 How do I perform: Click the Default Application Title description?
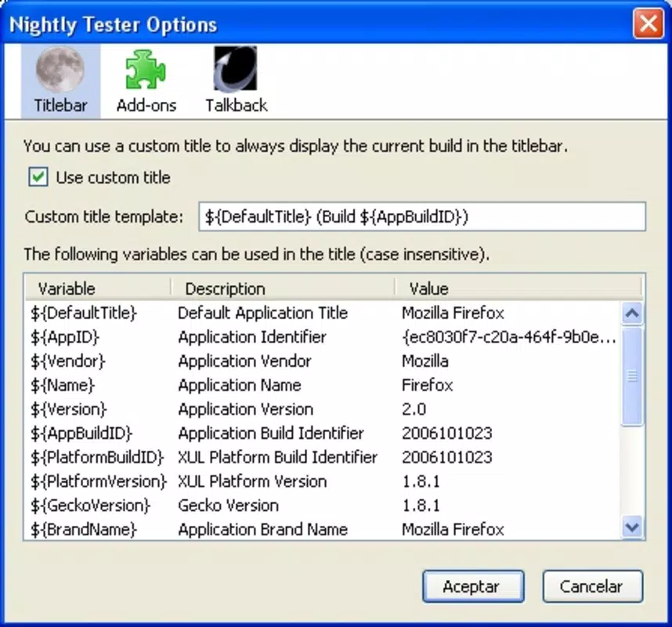pyautogui.click(x=262, y=313)
